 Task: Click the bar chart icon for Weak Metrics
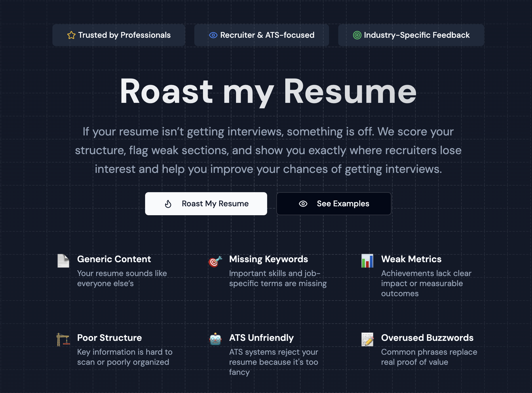pos(367,261)
